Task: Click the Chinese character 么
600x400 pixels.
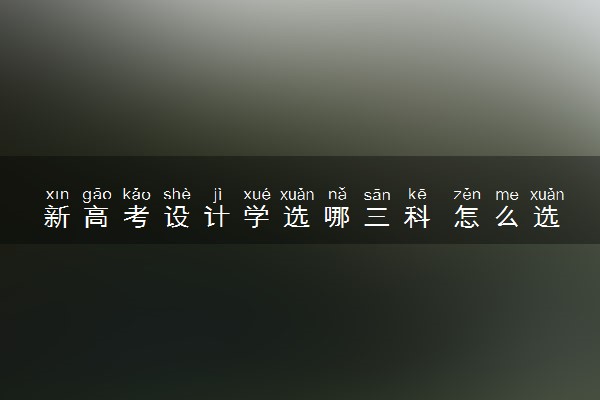Action: (x=507, y=217)
